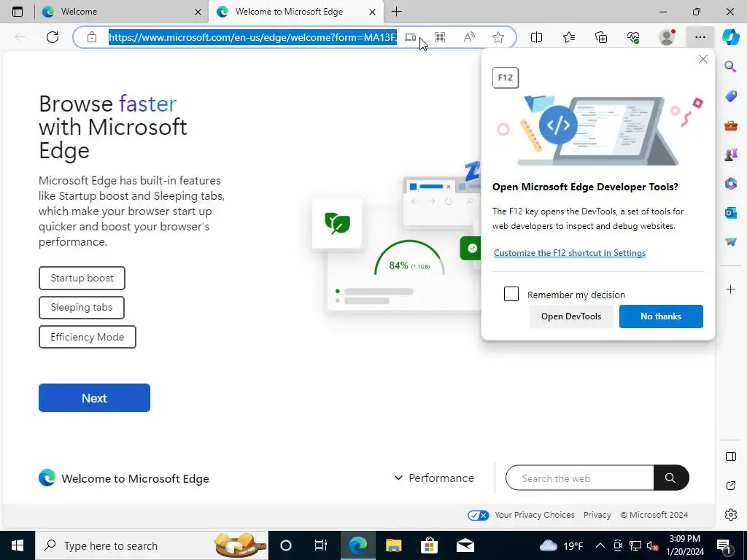Click No thanks button
The image size is (747, 560).
pyautogui.click(x=661, y=316)
